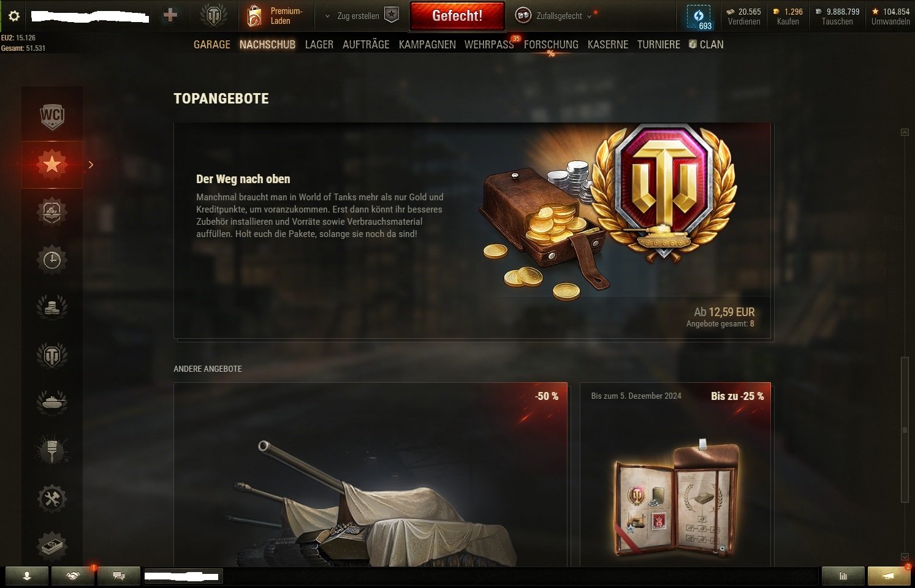Select the WCI sidebar category icon
915x588 pixels.
pos(52,116)
